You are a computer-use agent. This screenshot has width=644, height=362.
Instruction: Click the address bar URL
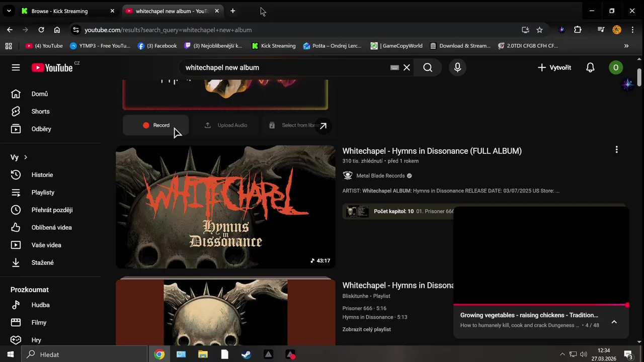click(168, 30)
